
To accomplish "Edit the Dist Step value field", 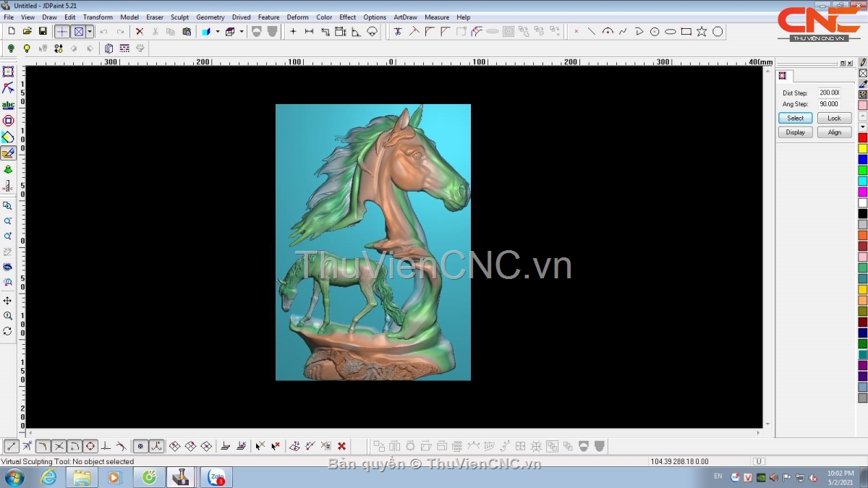I will click(829, 93).
